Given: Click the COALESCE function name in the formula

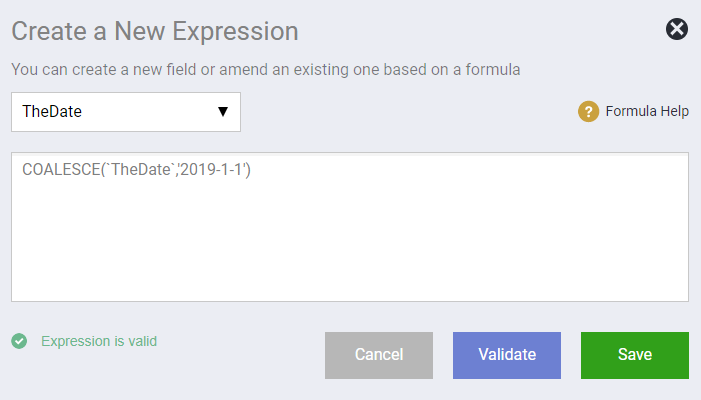Looking at the screenshot, I should point(61,170).
